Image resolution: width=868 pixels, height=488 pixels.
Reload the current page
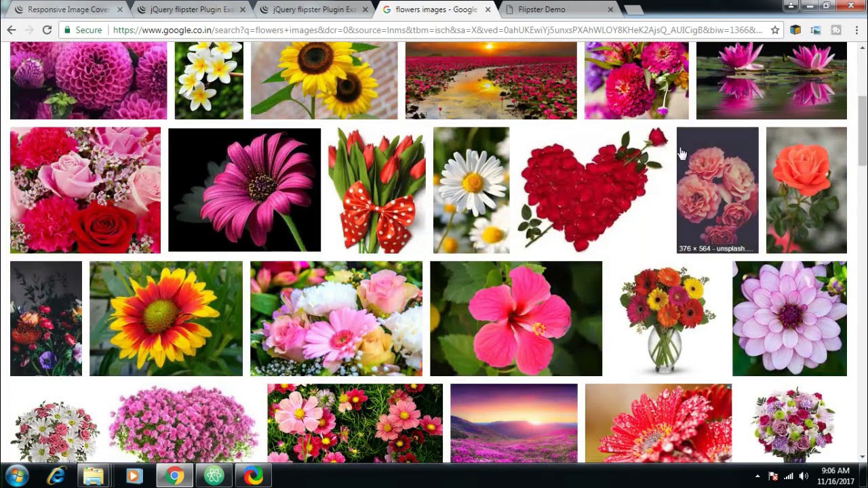[x=47, y=30]
